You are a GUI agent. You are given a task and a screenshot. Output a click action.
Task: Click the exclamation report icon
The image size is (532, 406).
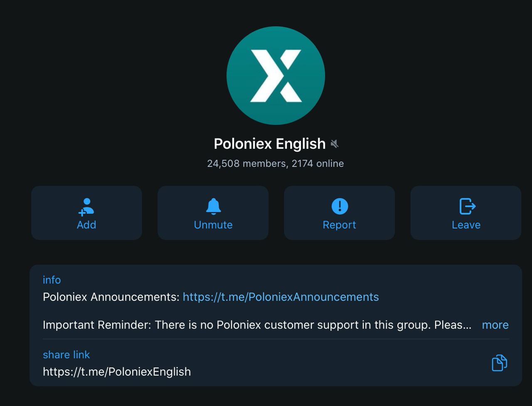coord(340,206)
